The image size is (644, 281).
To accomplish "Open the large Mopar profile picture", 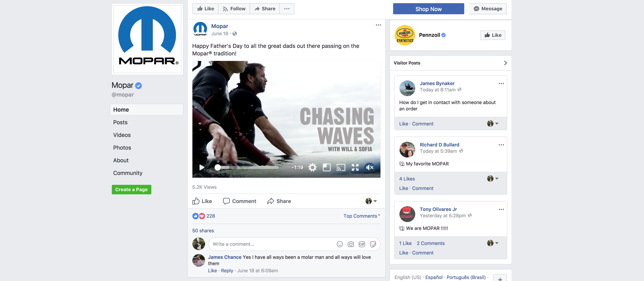I will [147, 39].
